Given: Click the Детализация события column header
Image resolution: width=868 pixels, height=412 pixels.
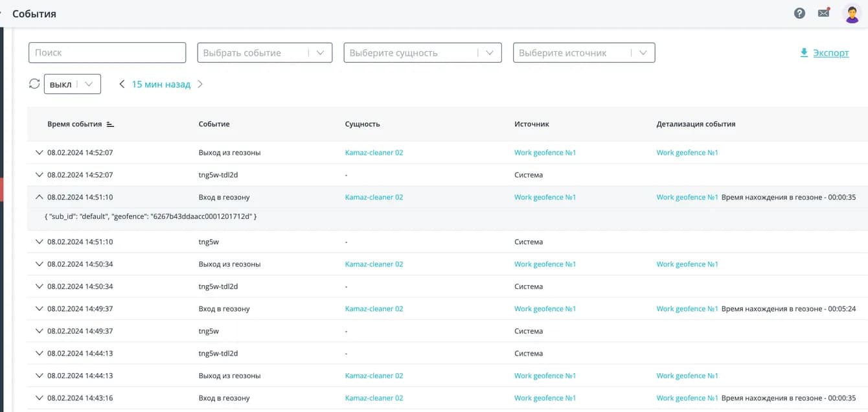Looking at the screenshot, I should click(696, 124).
